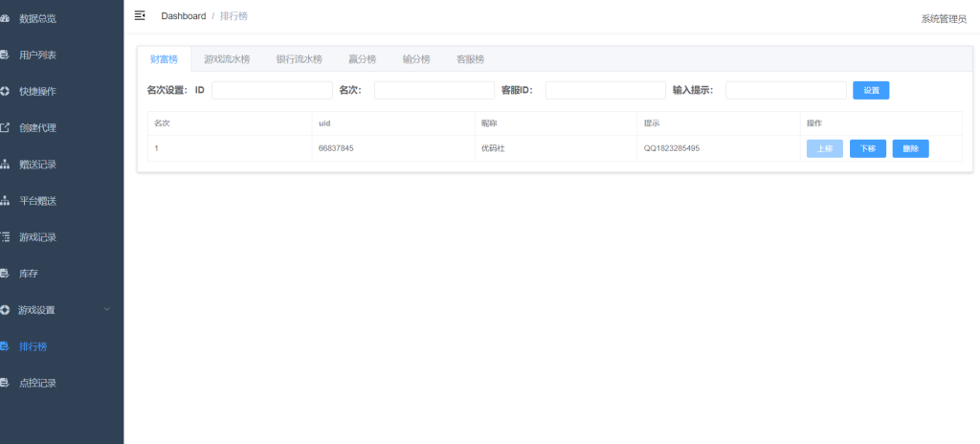
Task: Focus the 客服ID input field
Action: (606, 90)
